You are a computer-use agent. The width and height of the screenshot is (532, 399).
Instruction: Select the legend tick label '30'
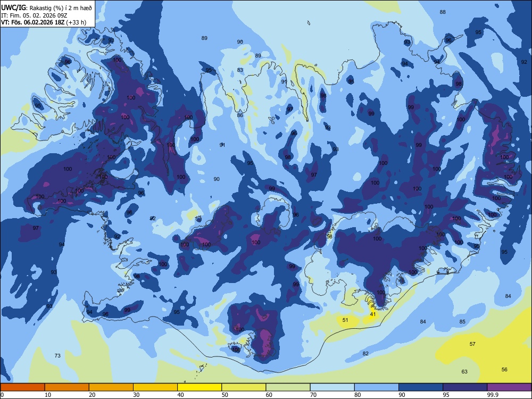point(136,395)
